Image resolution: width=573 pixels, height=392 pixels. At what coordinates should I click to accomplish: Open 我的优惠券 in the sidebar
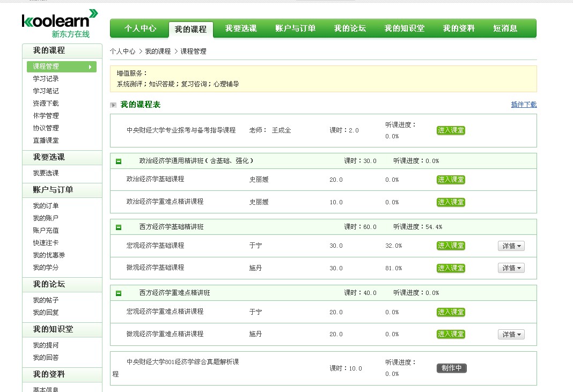click(x=49, y=255)
